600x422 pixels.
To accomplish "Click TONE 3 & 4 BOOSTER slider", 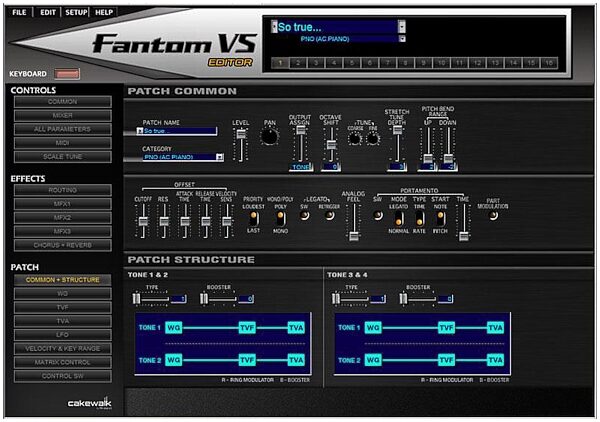I will 403,299.
